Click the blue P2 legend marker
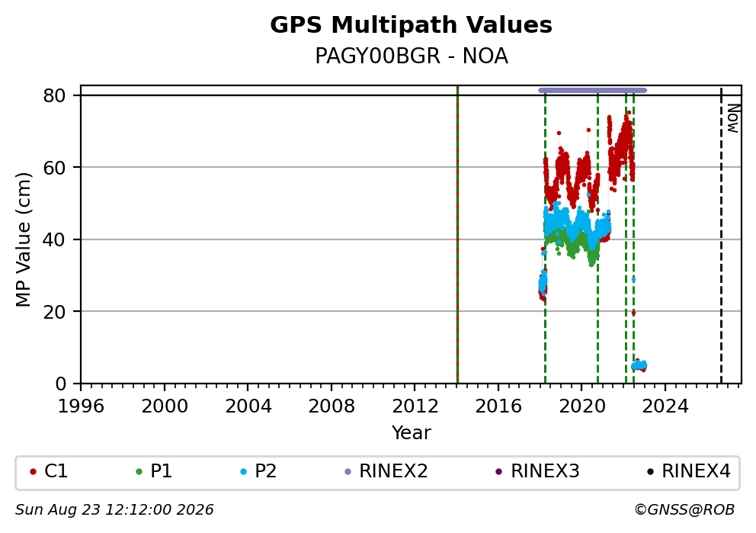 pyautogui.click(x=243, y=472)
